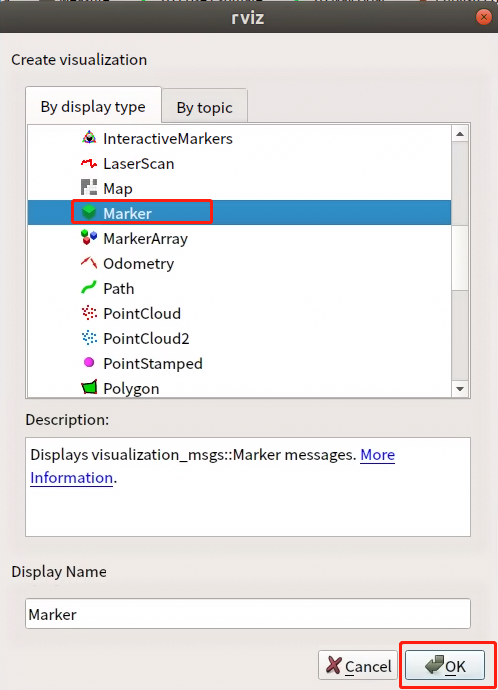Select the green Path curve icon
498x690 pixels.
tap(89, 288)
